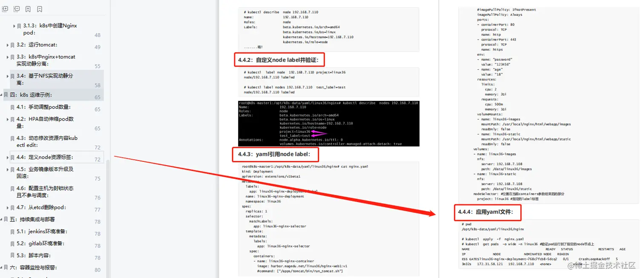Expand the 3.1.3: k8s中创建Nginx pod entry
This screenshot has height=278, width=644.
(x=14, y=26)
